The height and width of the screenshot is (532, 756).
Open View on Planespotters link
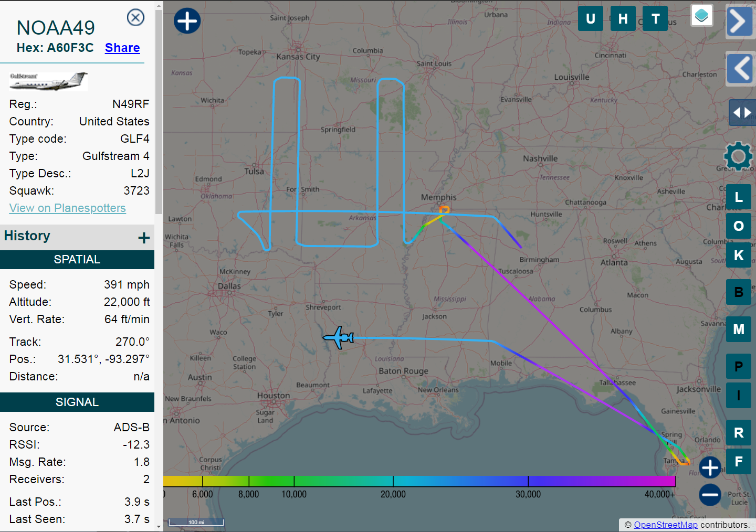point(68,208)
